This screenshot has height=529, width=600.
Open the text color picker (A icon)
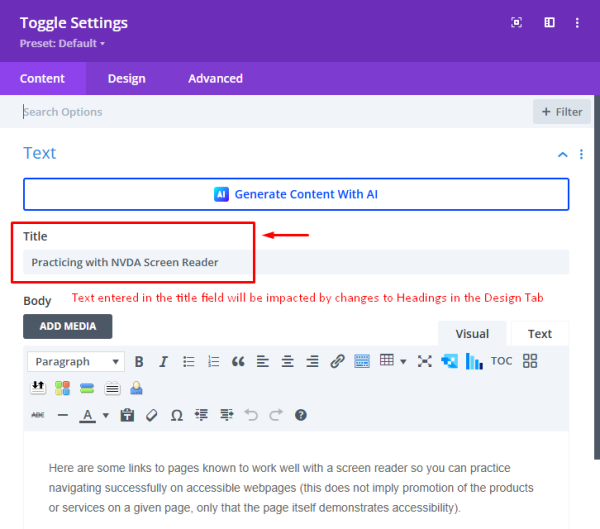pos(91,414)
